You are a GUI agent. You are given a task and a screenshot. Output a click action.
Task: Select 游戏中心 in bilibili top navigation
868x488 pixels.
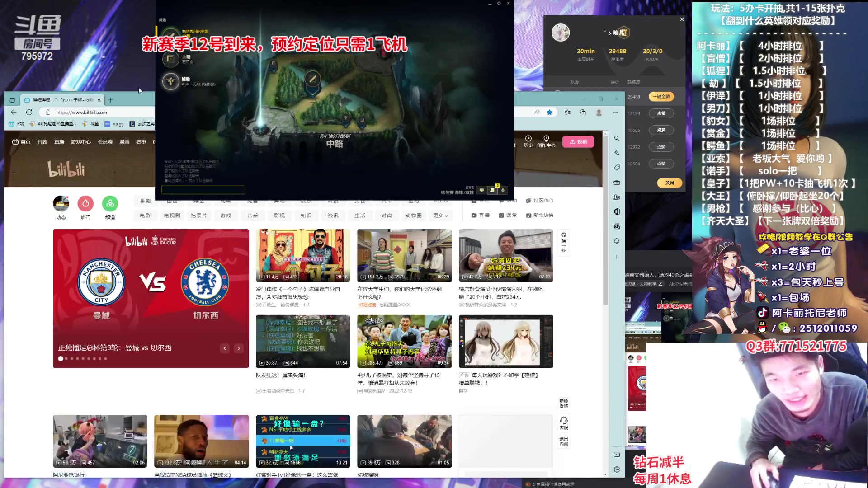tap(81, 142)
